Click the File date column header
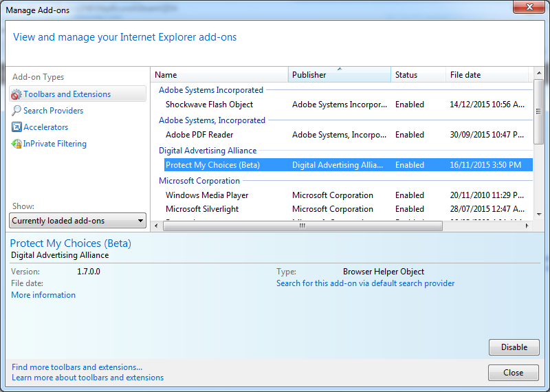 coord(485,75)
